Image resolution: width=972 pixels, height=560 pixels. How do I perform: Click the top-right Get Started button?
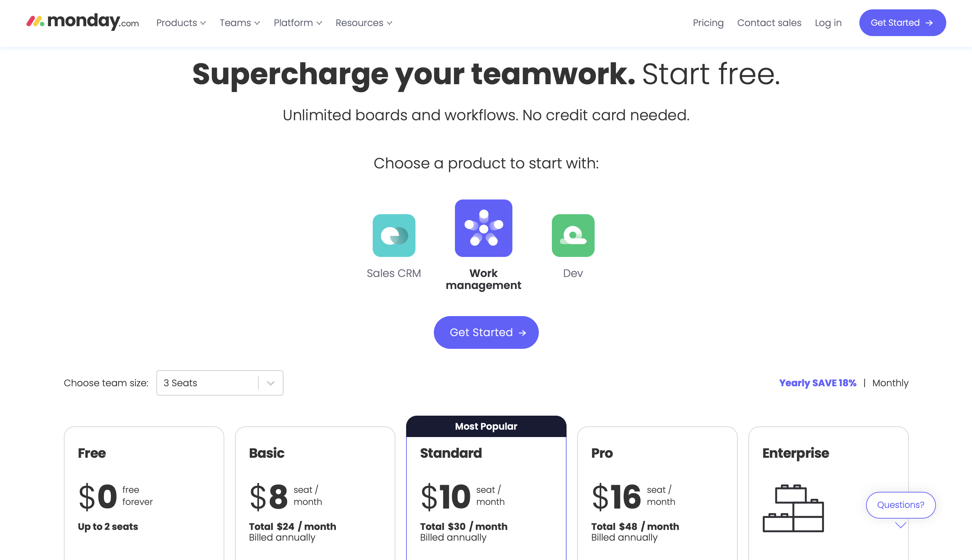pos(902,23)
